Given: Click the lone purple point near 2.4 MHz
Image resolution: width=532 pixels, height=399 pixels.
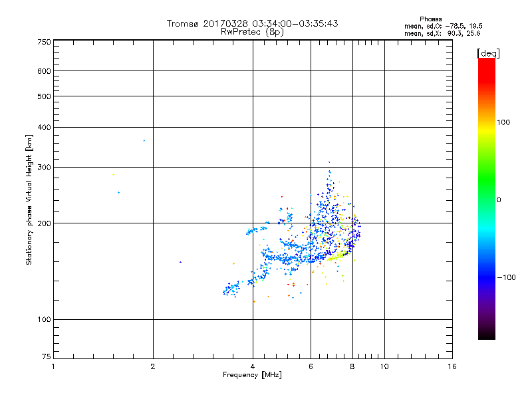Looking at the screenshot, I should point(180,262).
